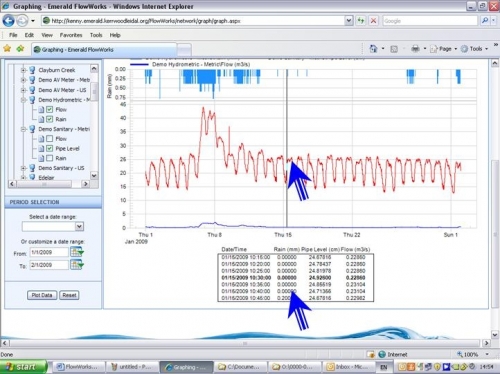Open the Favorites menu
Image resolution: width=500 pixels, height=374 pixels.
71,35
